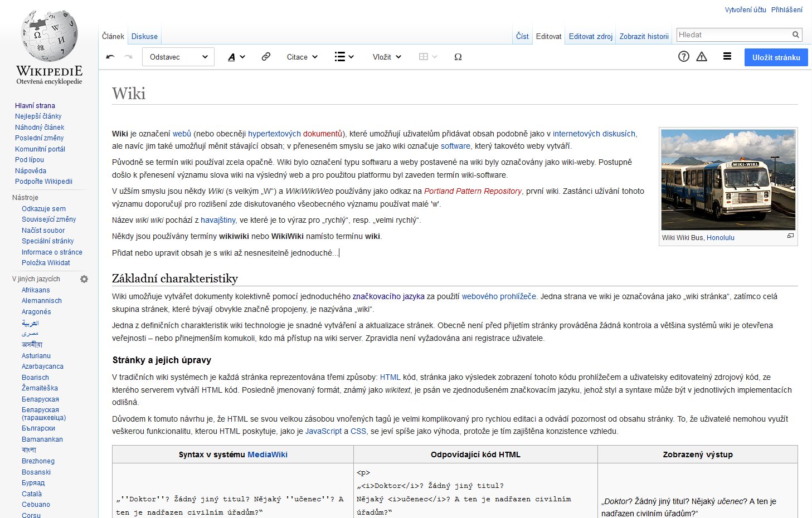The width and height of the screenshot is (812, 518).
Task: Switch to the Diskuse tab
Action: 144,36
